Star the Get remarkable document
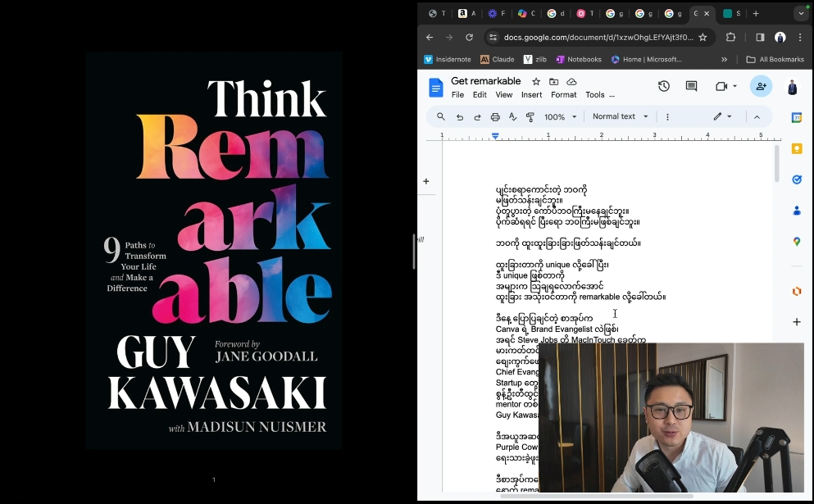Image resolution: width=814 pixels, height=504 pixels. 536,81
